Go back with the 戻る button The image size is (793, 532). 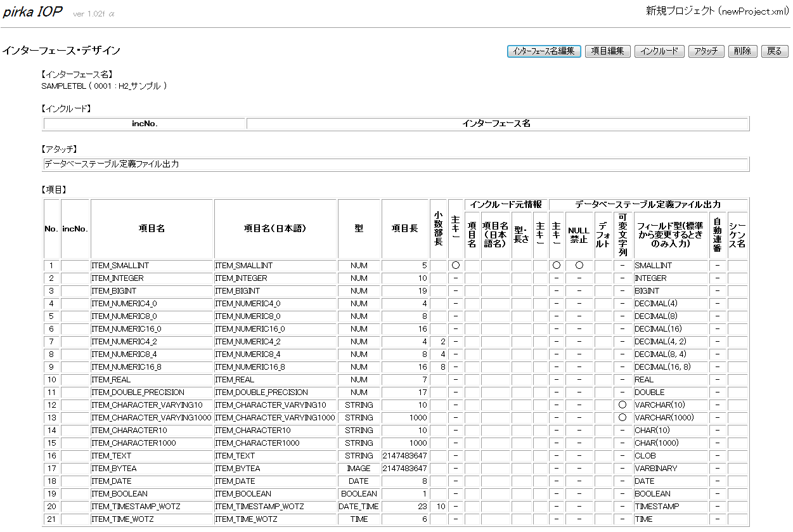(x=774, y=51)
